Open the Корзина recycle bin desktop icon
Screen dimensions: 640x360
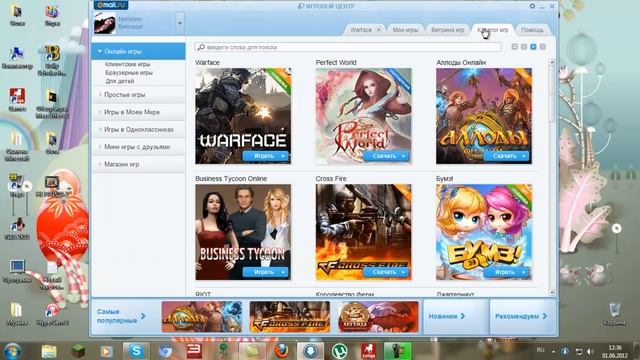615,314
